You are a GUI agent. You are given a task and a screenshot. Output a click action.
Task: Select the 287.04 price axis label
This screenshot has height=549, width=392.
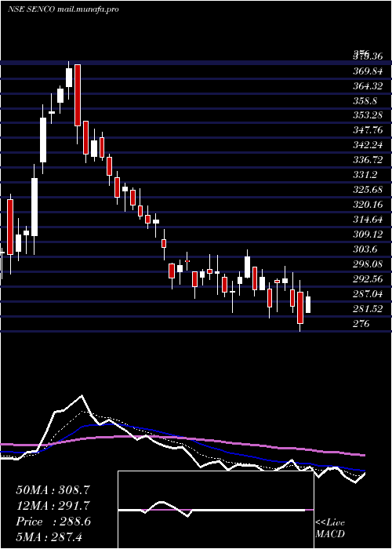(368, 294)
